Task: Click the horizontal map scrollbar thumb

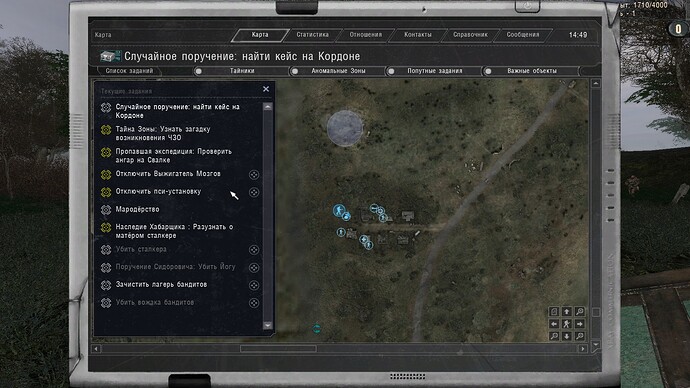Action: pos(278,348)
